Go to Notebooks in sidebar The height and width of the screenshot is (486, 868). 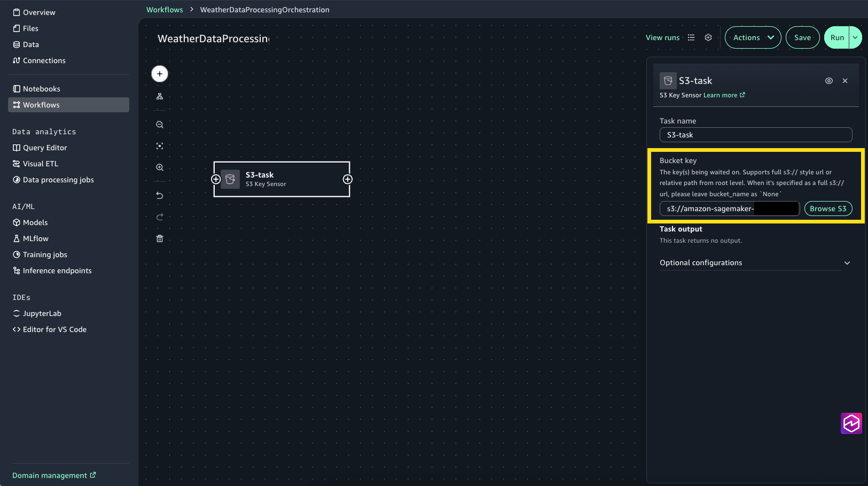pyautogui.click(x=42, y=89)
